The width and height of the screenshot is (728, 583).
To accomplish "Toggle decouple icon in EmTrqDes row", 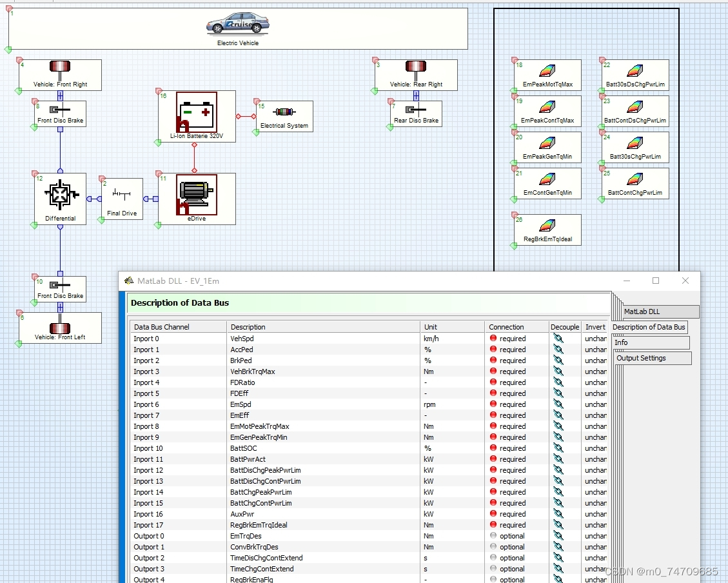I will click(x=558, y=536).
